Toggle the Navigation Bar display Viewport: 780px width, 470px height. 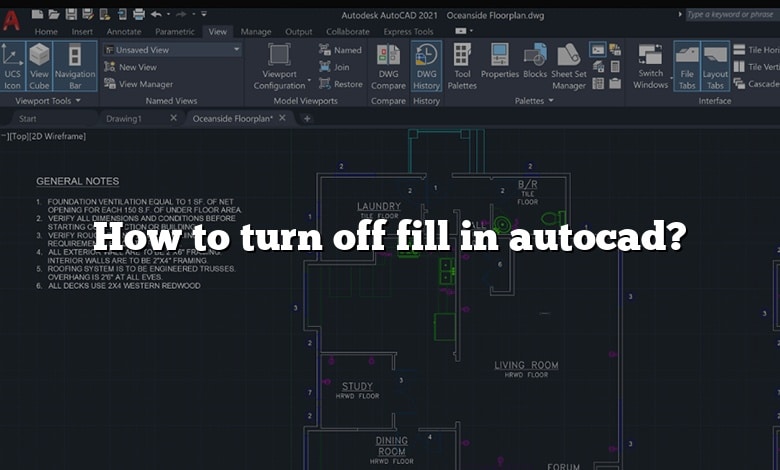75,66
